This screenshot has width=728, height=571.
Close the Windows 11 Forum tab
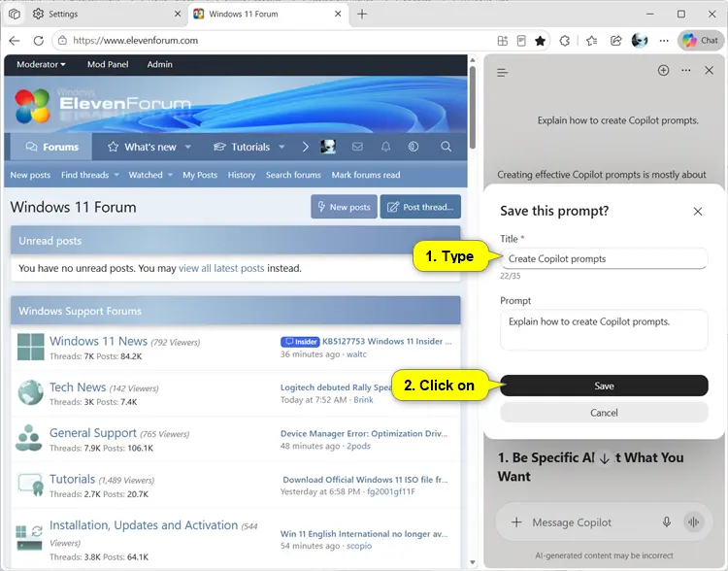point(338,14)
